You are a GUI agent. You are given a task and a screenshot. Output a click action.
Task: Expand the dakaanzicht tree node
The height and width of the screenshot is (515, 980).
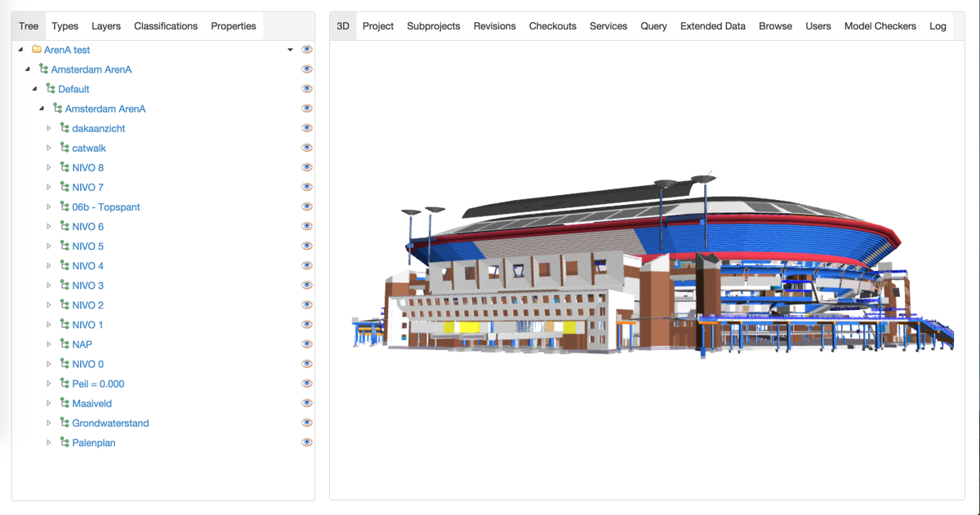(49, 128)
